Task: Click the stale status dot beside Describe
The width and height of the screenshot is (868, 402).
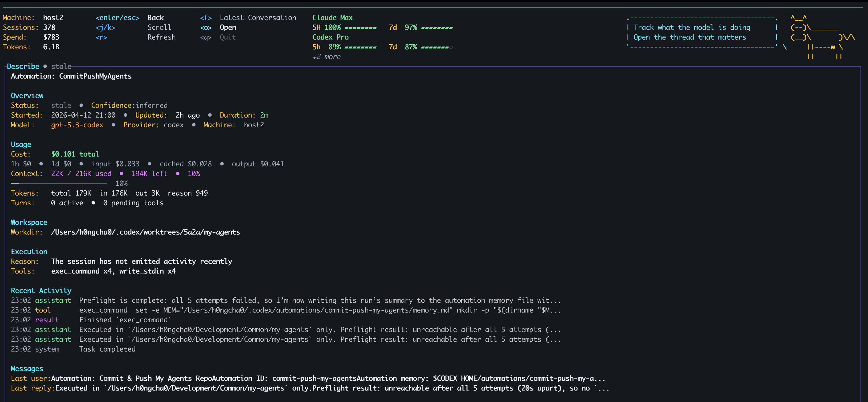Action: tap(45, 66)
